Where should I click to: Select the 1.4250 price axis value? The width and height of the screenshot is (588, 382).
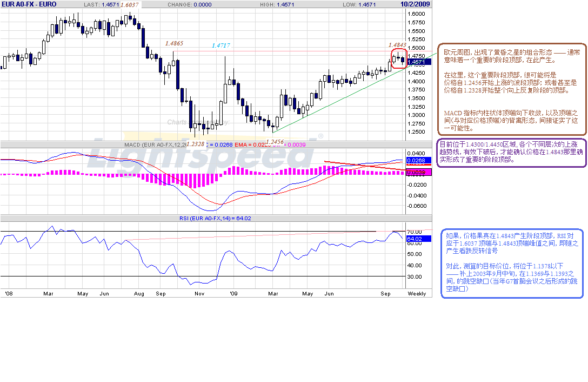click(x=416, y=73)
